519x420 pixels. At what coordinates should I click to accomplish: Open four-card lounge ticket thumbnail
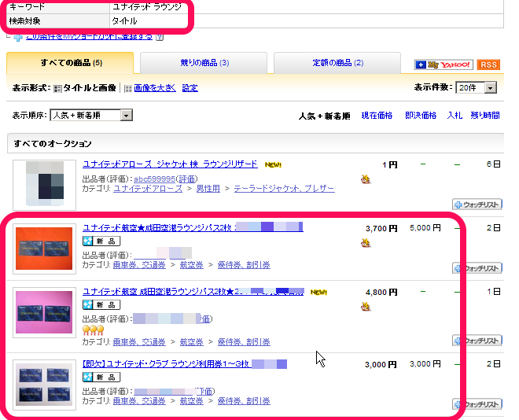pos(44,385)
